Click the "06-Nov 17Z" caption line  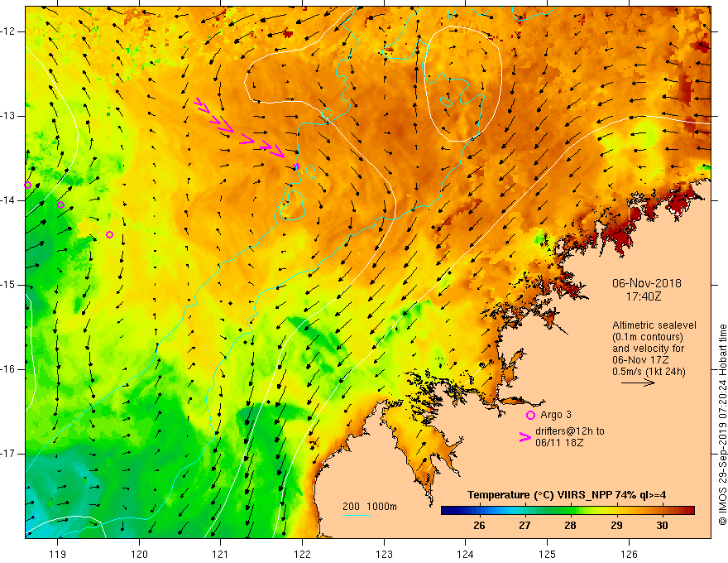tap(640, 360)
